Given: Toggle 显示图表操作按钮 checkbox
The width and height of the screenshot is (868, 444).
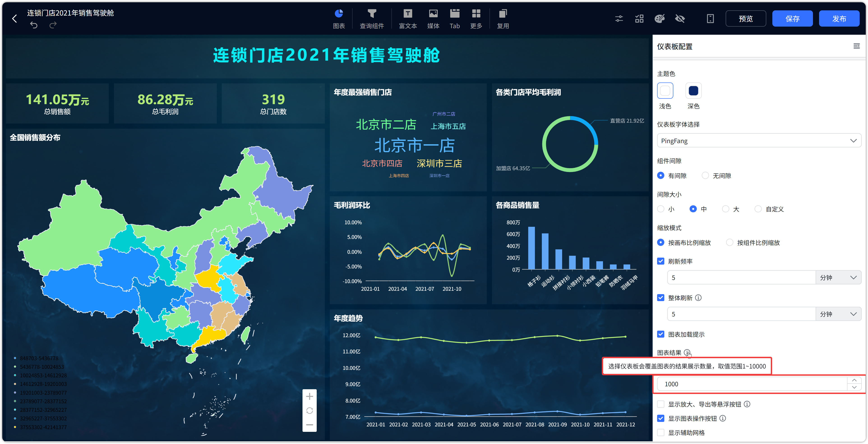Looking at the screenshot, I should (x=661, y=418).
